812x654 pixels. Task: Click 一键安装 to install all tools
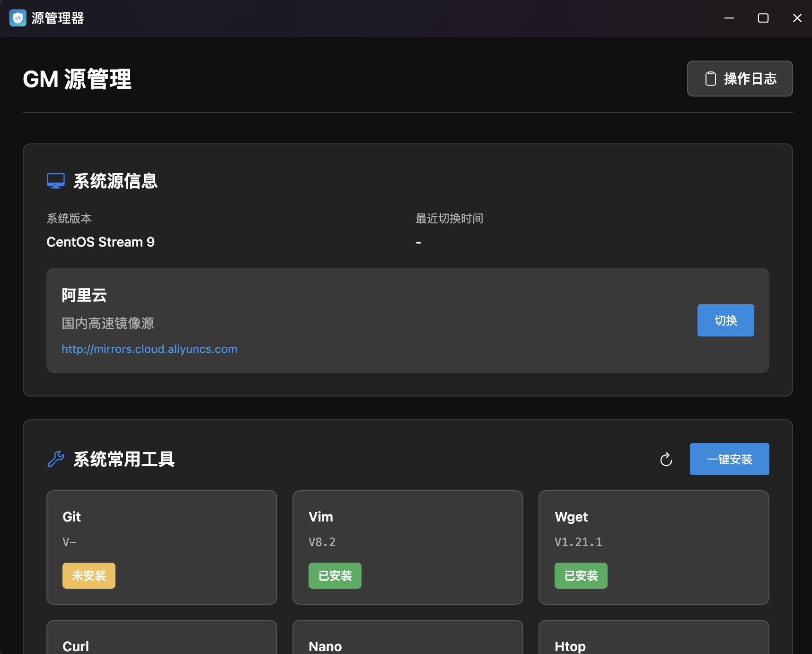[x=729, y=459]
